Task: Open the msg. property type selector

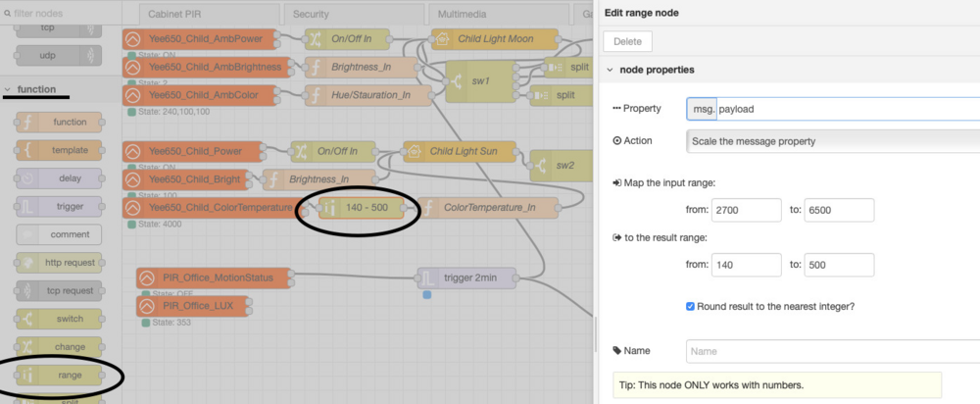Action: (x=702, y=109)
